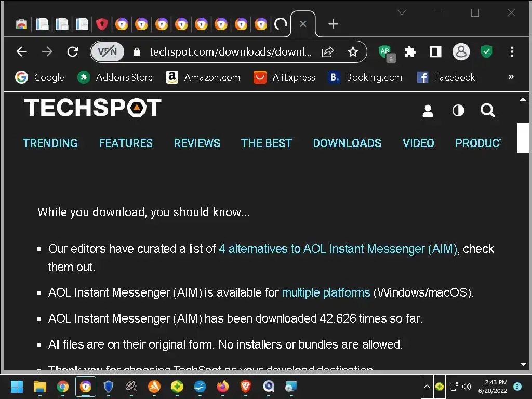Open File Explorer from the taskbar
The image size is (532, 399).
tap(39, 387)
